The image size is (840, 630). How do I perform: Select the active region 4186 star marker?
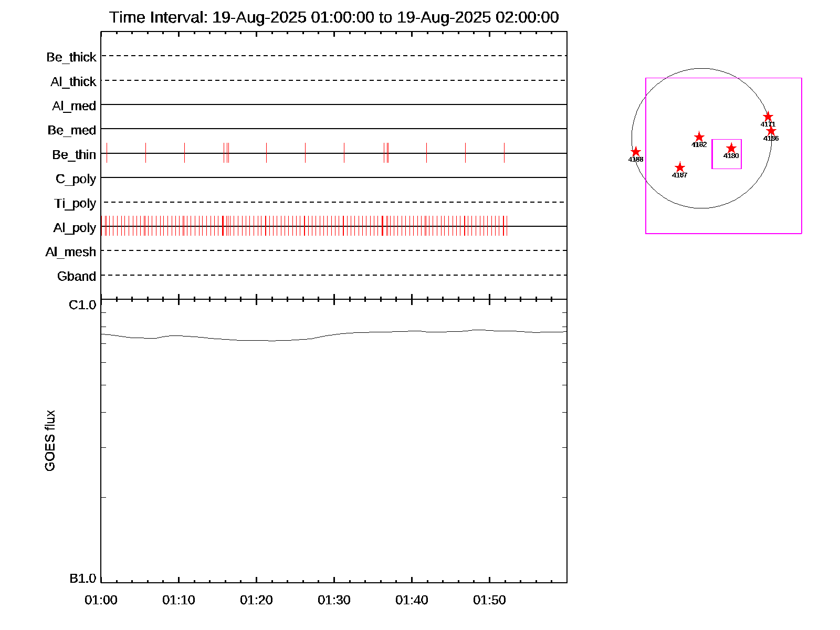tap(771, 131)
